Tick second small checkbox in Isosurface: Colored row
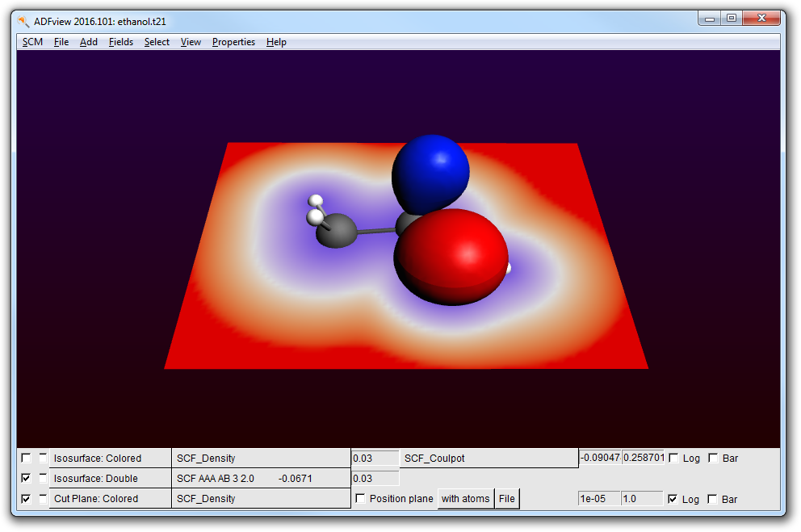The image size is (801, 532). click(x=43, y=458)
